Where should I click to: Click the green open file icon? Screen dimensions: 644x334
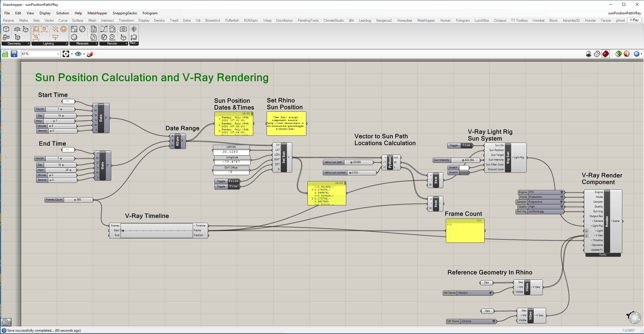(x=5, y=54)
